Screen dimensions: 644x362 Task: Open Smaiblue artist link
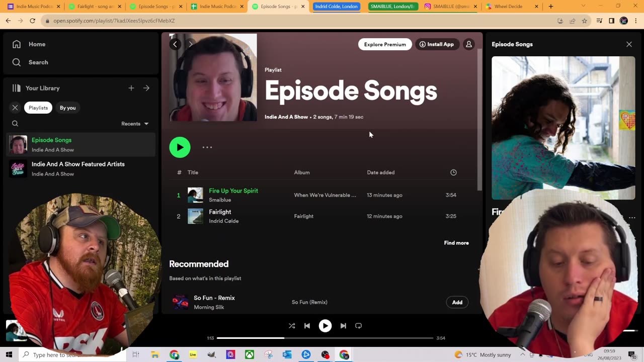(220, 200)
